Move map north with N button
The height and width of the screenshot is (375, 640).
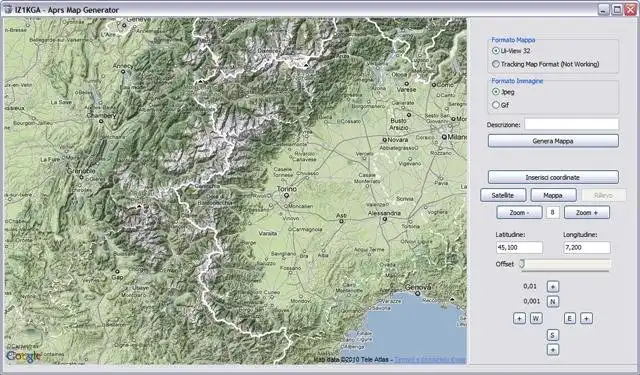[x=553, y=302]
